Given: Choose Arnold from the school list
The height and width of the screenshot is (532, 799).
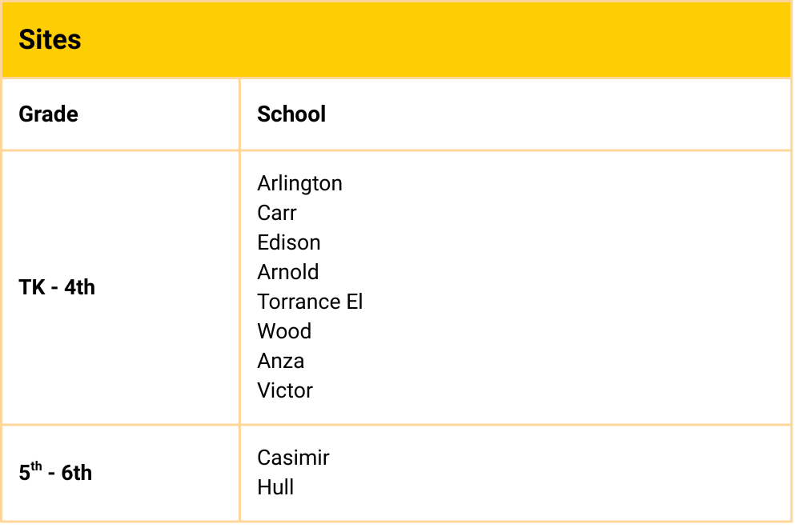Looking at the screenshot, I should pyautogui.click(x=287, y=272).
